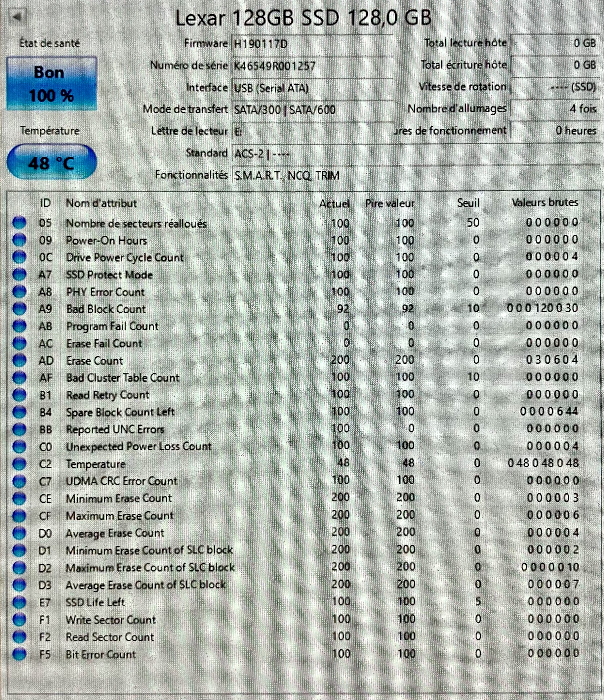
Task: Click the raw value 0 0 0 120 0 30
Action: pos(542,308)
